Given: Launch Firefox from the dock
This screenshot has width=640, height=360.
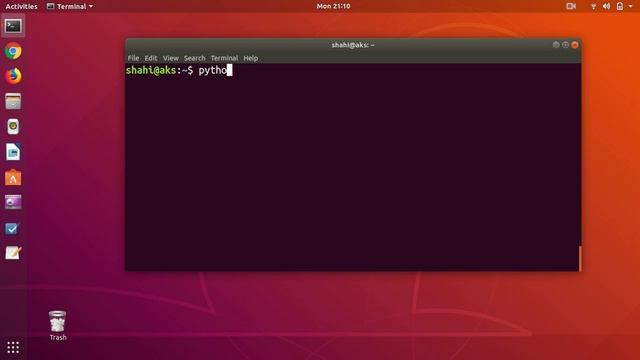Looking at the screenshot, I should coord(13,76).
